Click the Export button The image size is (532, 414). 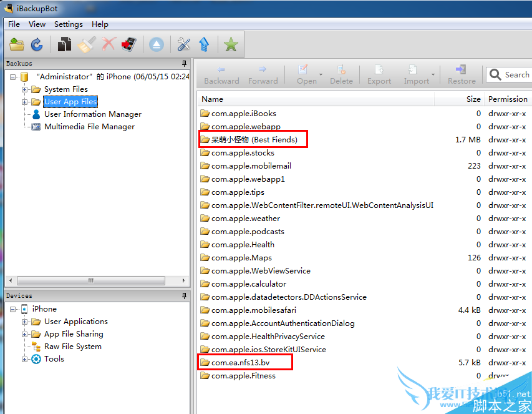(379, 76)
